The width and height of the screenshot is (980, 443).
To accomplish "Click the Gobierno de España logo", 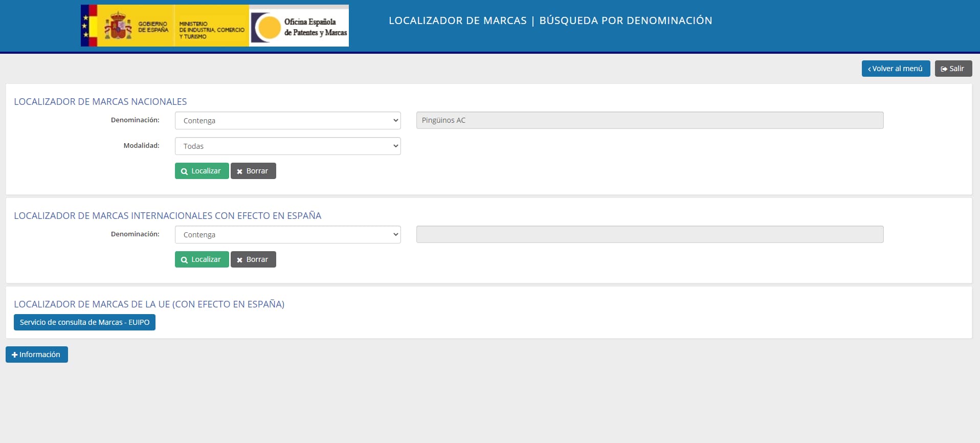I will pyautogui.click(x=127, y=26).
